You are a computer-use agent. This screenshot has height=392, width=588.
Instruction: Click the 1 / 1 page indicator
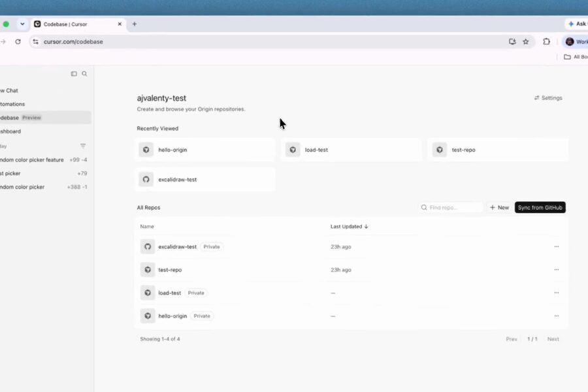[532, 339]
